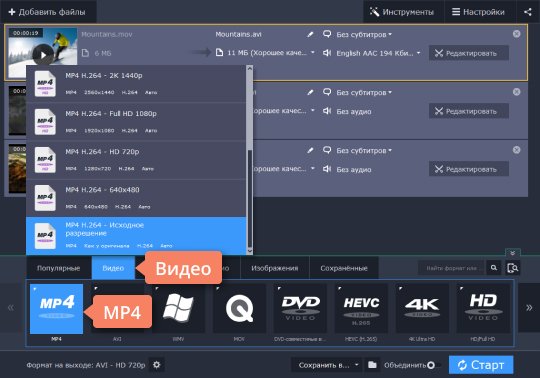The height and width of the screenshot is (378, 540).
Task: Click the speaker icon beside third file's Без аудио
Action: (327, 169)
